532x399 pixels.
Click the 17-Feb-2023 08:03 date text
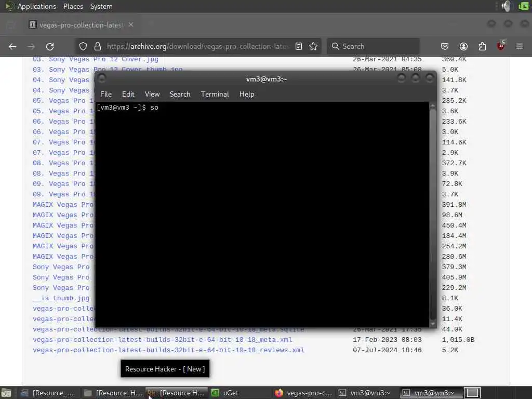[387, 340]
